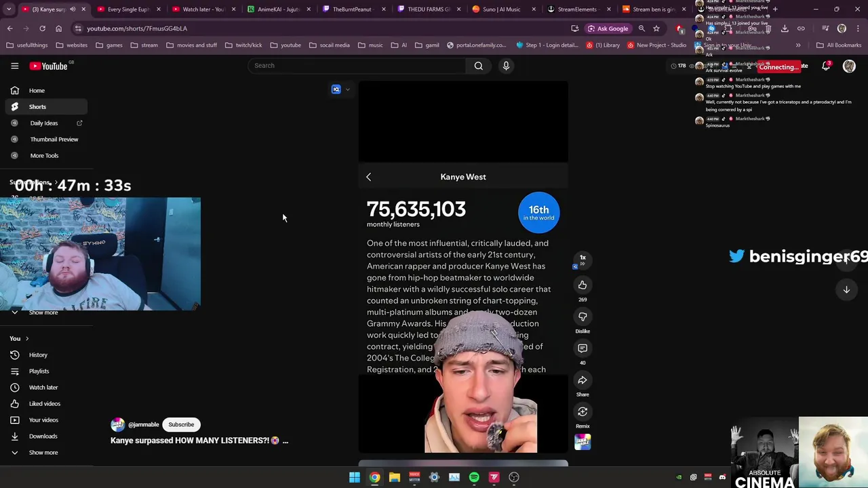Bookmark this page with star icon
The height and width of the screenshot is (488, 868).
click(x=656, y=28)
